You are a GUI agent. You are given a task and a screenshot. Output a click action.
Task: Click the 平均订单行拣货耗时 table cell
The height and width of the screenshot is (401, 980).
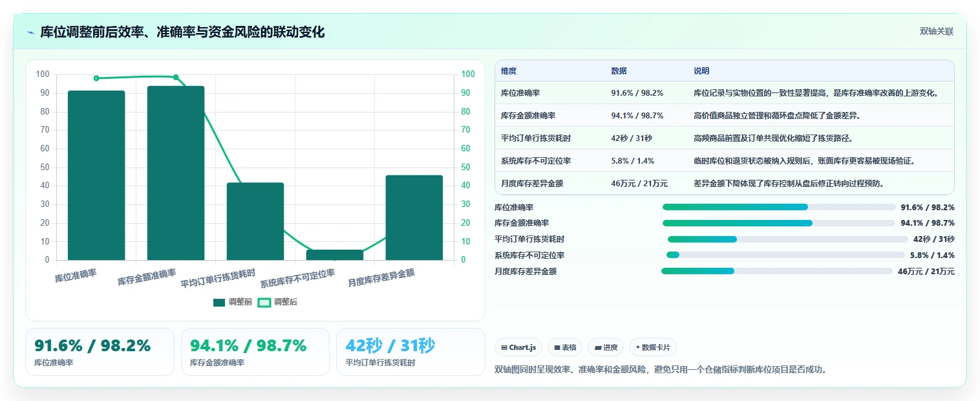pyautogui.click(x=536, y=138)
